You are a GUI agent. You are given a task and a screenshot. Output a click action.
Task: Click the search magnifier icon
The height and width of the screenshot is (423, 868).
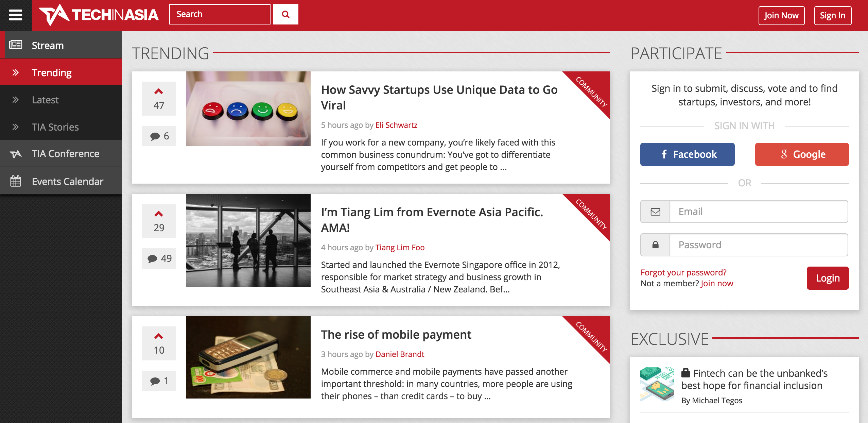click(x=285, y=14)
